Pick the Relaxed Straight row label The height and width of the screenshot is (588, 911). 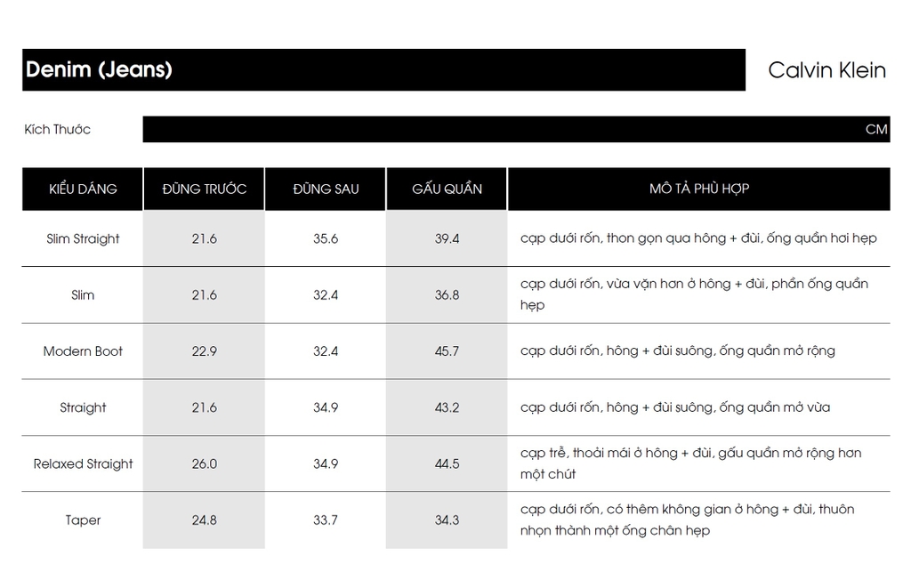[83, 463]
